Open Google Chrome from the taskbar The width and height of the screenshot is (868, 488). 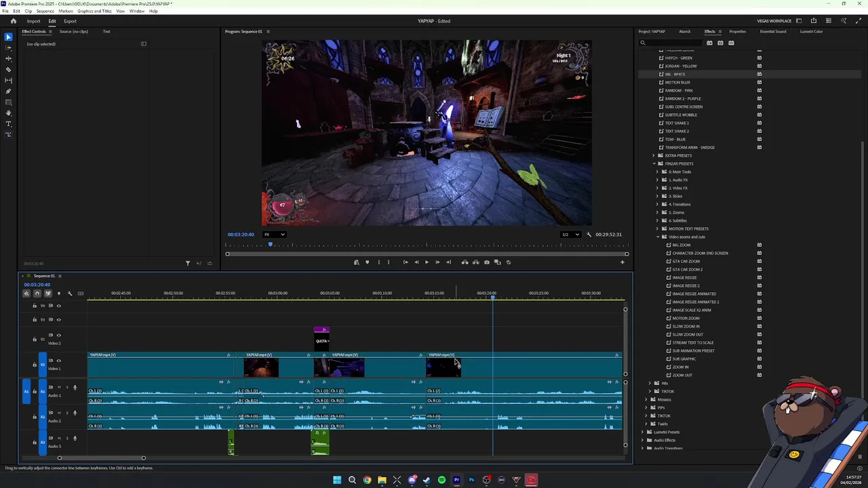[x=367, y=480]
